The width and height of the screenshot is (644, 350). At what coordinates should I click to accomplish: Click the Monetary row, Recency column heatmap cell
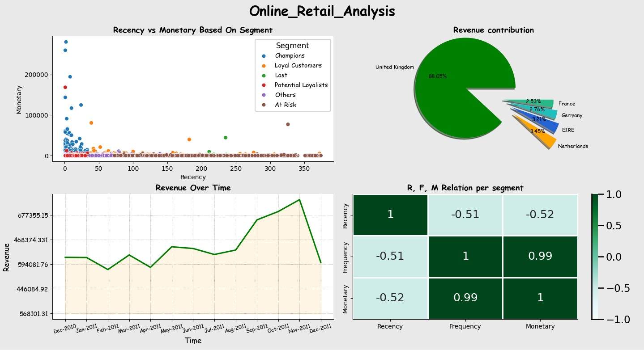pos(390,298)
